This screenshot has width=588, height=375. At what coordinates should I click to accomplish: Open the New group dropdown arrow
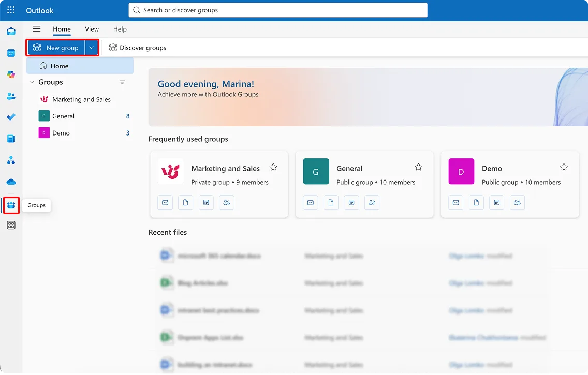(92, 47)
